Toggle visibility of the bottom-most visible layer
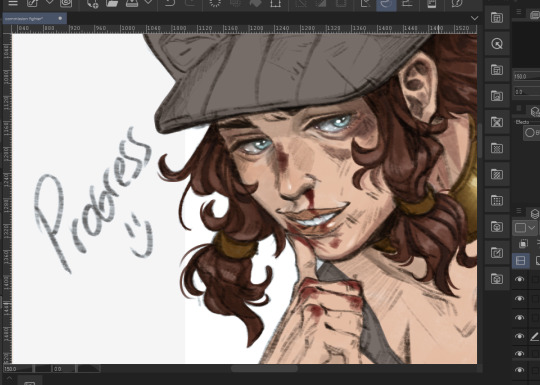Viewport: 540px width, 385px height. pos(519,370)
